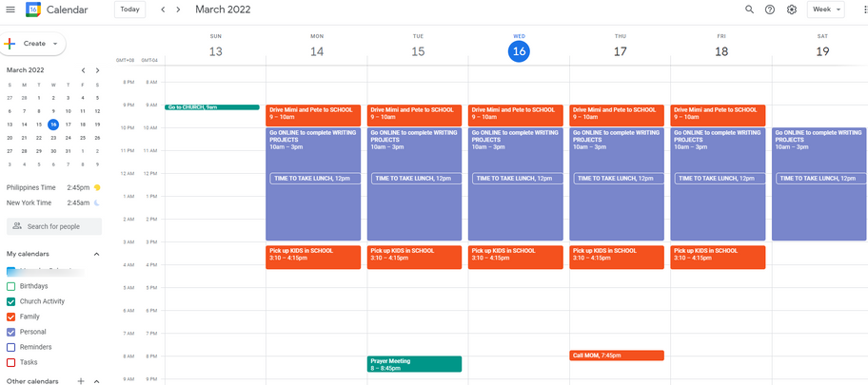Expand the Create button dropdown arrow

coord(56,44)
